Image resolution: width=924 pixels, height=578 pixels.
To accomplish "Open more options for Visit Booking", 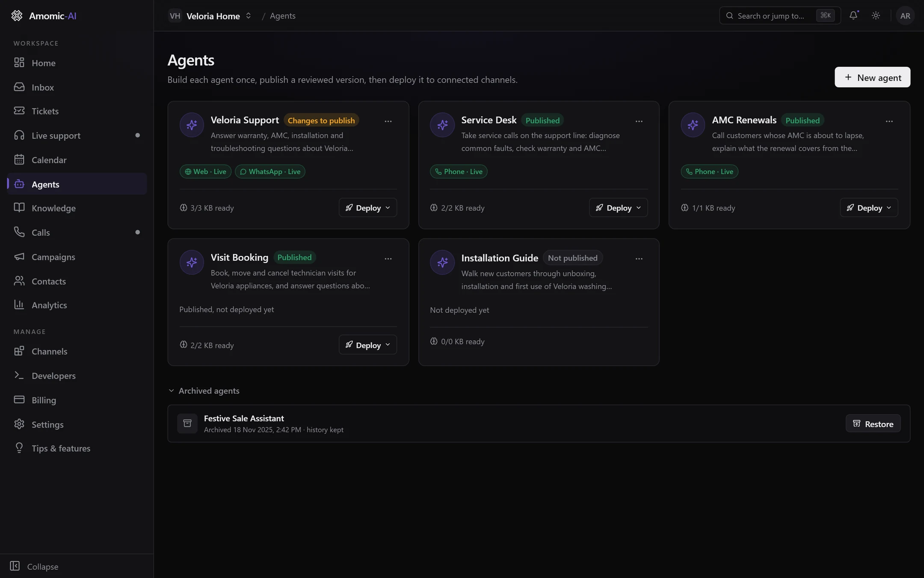I will click(x=388, y=259).
